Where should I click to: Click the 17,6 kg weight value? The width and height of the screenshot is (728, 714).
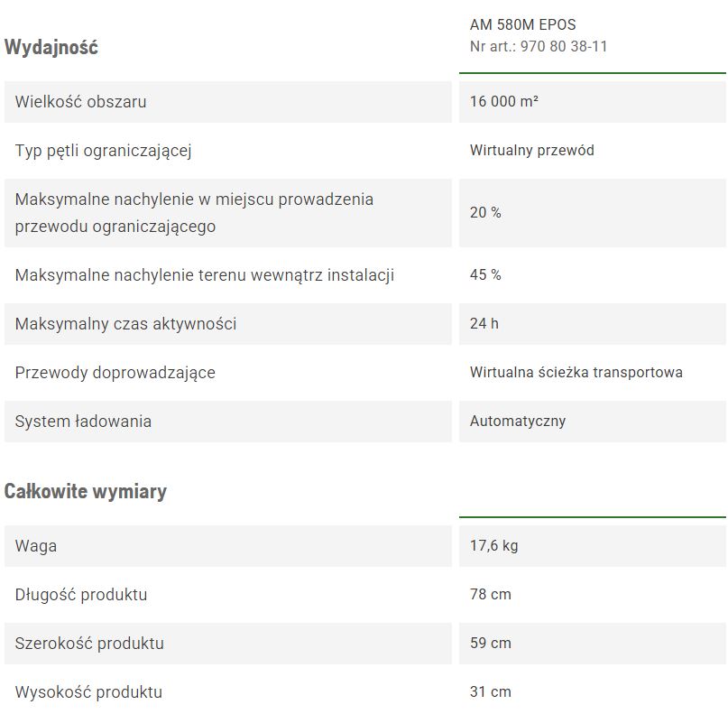click(493, 546)
